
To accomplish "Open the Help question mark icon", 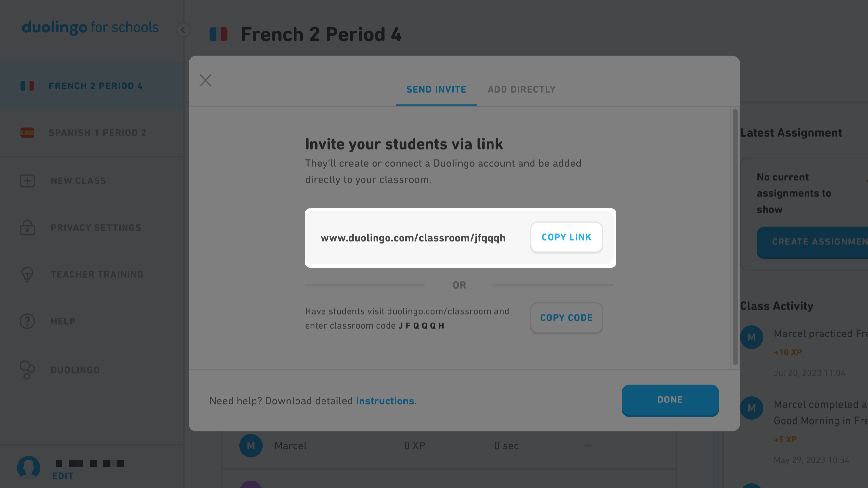I will [27, 321].
